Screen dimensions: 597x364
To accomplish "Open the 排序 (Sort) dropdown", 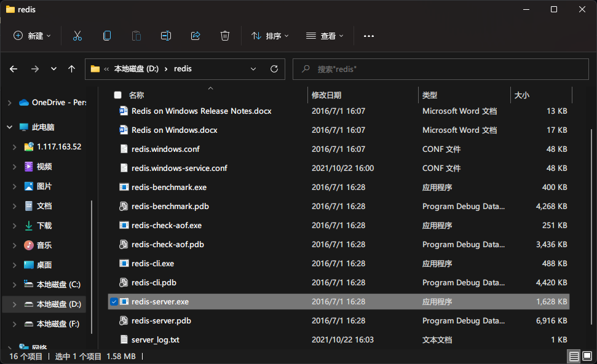I will [270, 36].
